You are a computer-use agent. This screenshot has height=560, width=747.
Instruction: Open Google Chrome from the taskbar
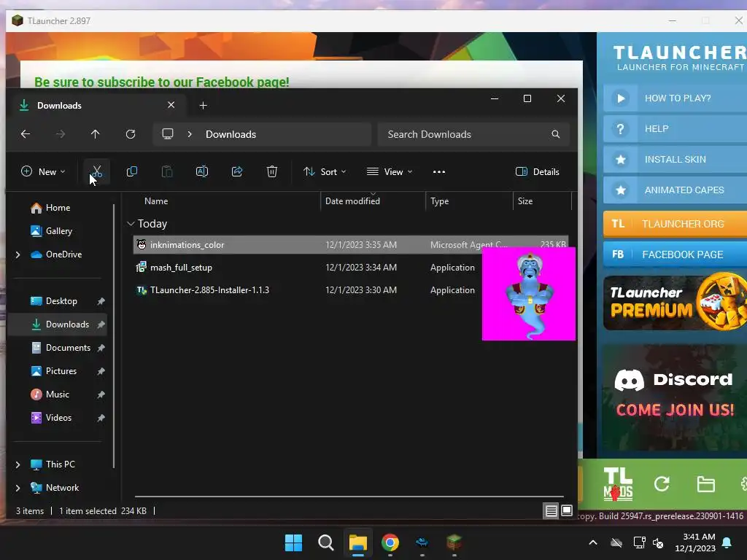pyautogui.click(x=390, y=542)
